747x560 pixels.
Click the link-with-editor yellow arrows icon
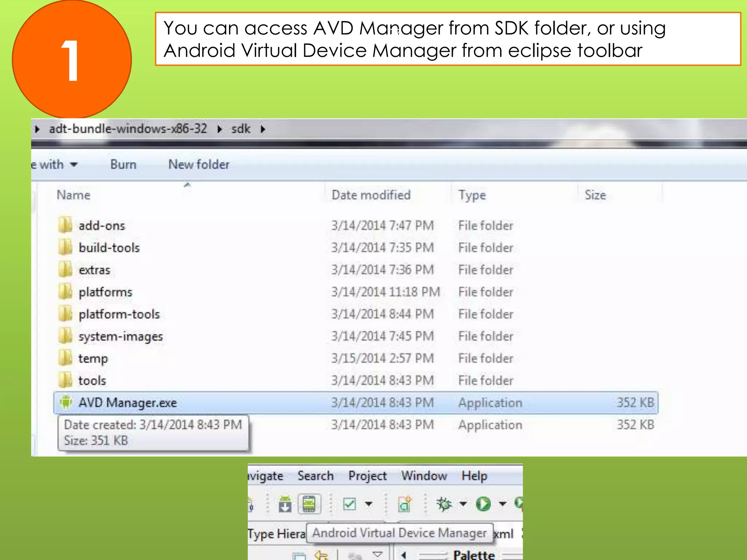(321, 555)
